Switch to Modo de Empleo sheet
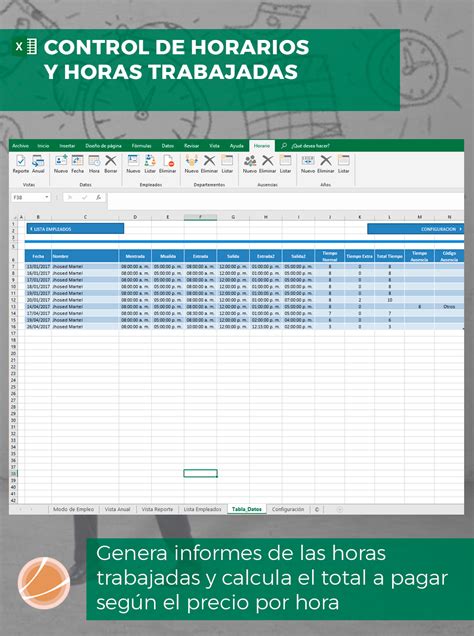The height and width of the screenshot is (636, 474). pos(73,509)
